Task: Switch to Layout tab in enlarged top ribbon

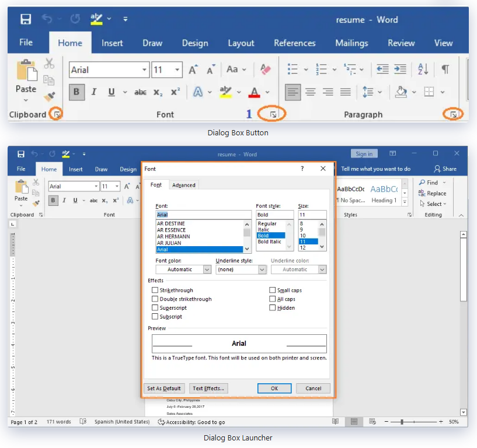Action: (x=241, y=43)
